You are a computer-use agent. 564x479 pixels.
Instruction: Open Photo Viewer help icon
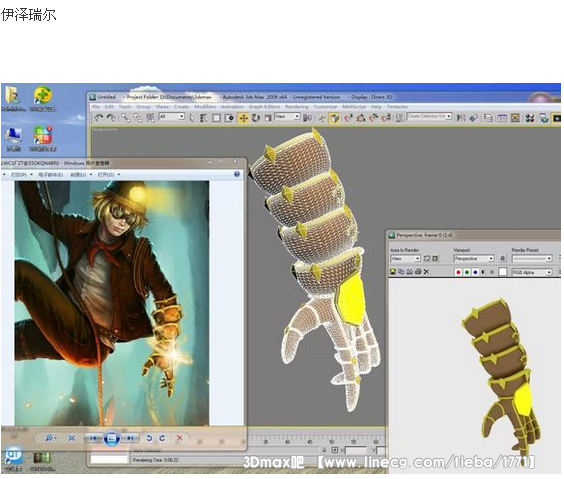pos(237,174)
